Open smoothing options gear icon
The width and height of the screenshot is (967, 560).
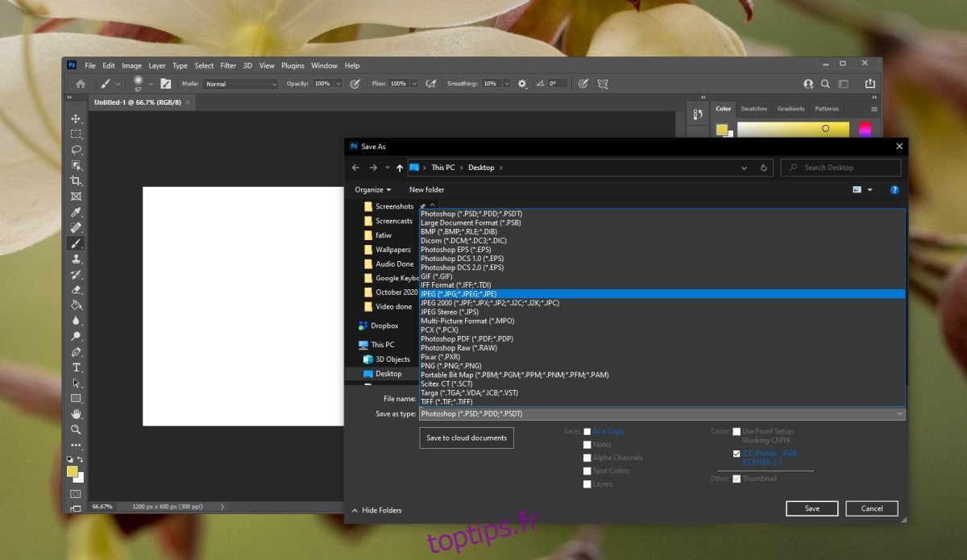click(522, 84)
